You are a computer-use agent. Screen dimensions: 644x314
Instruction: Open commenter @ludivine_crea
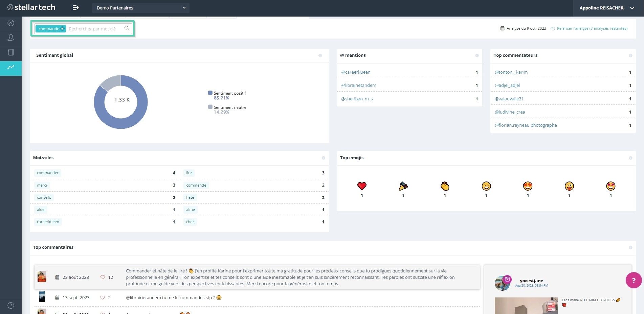tap(510, 112)
